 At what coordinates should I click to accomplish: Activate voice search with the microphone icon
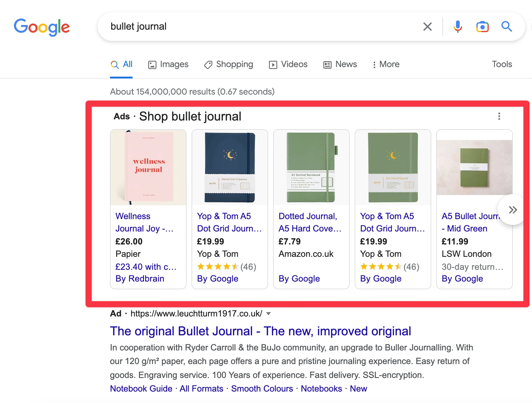pyautogui.click(x=458, y=27)
